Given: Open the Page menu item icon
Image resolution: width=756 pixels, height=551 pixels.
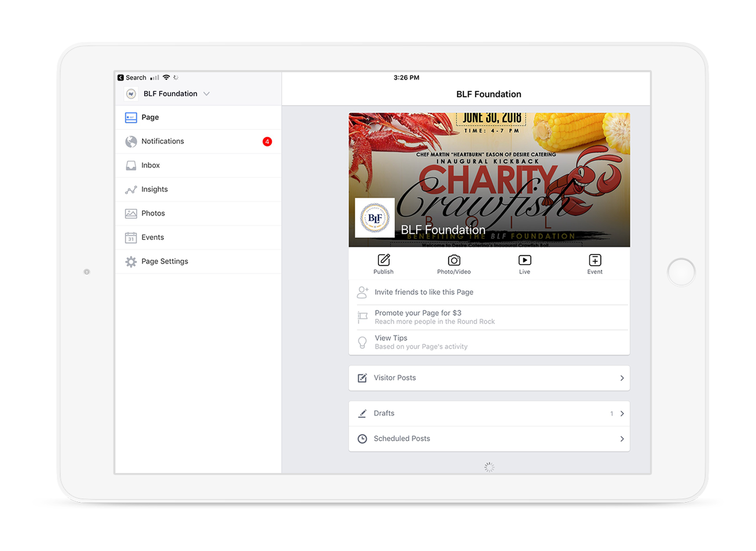Looking at the screenshot, I should (131, 117).
